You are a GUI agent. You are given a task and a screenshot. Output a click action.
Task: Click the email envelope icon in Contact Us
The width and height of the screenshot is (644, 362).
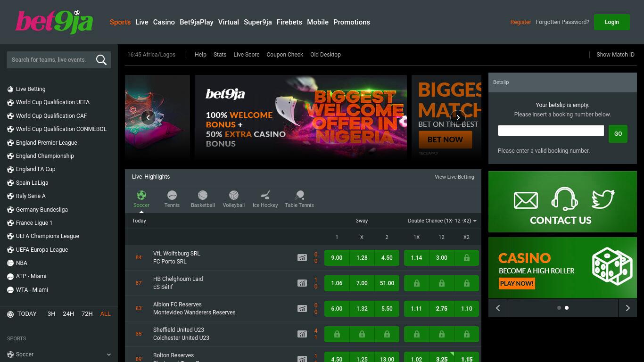pyautogui.click(x=526, y=200)
